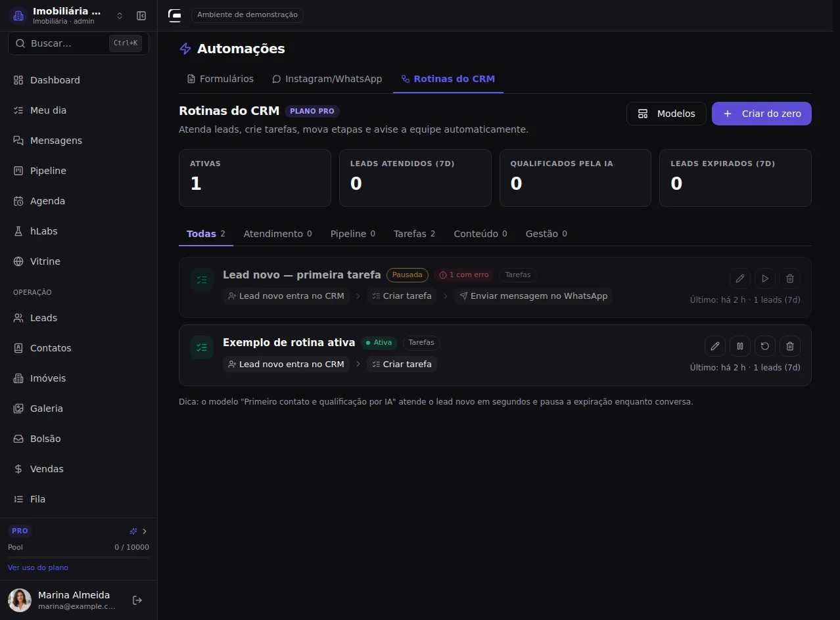Viewport: 840px width, 620px height.
Task: Open Imóveis in the sidebar
Action: click(79, 378)
